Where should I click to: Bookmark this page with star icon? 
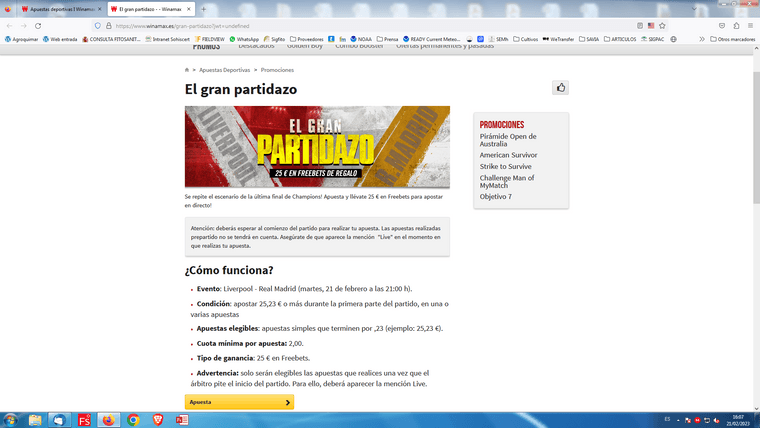point(662,26)
